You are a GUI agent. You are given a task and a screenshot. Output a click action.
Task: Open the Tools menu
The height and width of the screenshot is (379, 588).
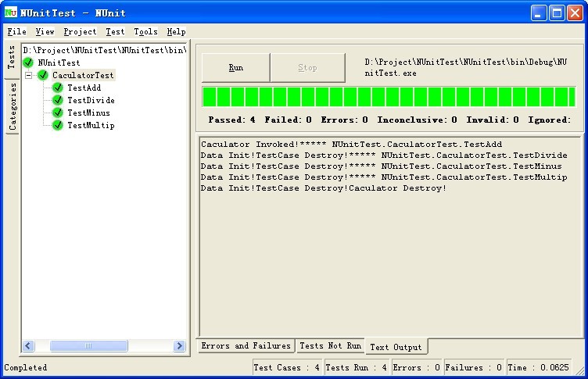point(145,32)
